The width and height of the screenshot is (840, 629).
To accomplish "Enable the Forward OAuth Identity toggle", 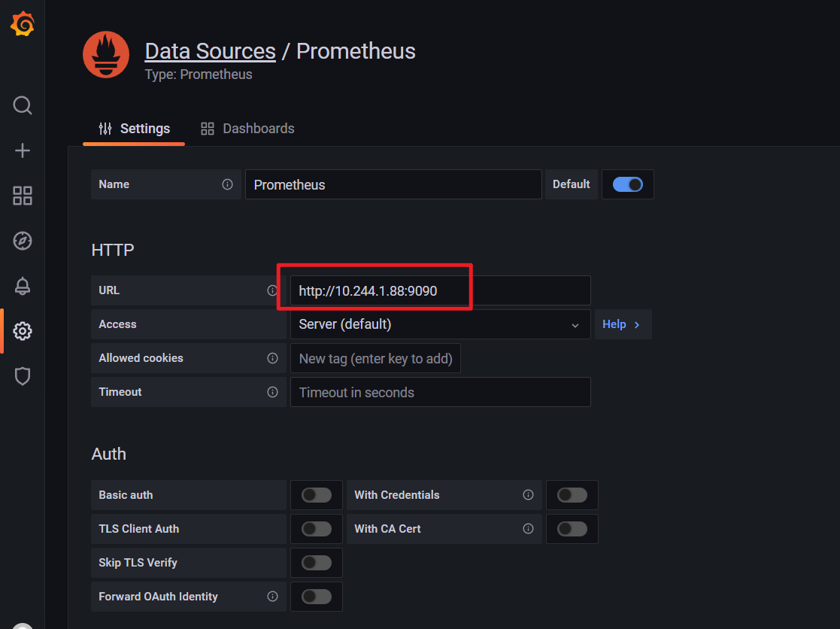I will 317,597.
